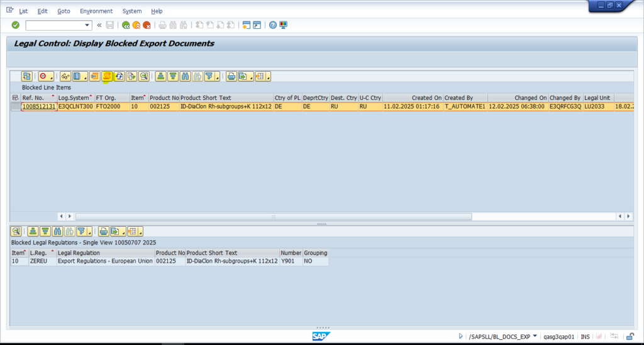Click the glasses Display Document icon
This screenshot has width=644, height=345.
(65, 76)
